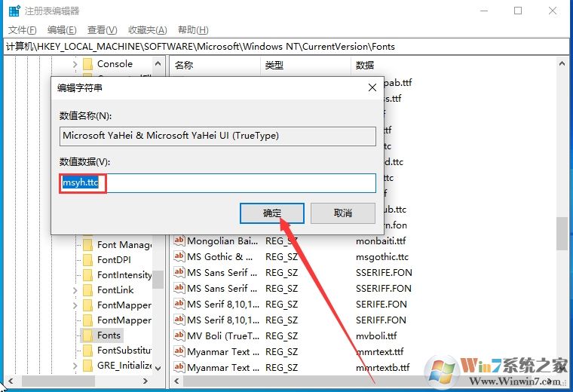Click 确定 button in edit string dialog
This screenshot has width=573, height=392.
click(x=272, y=213)
